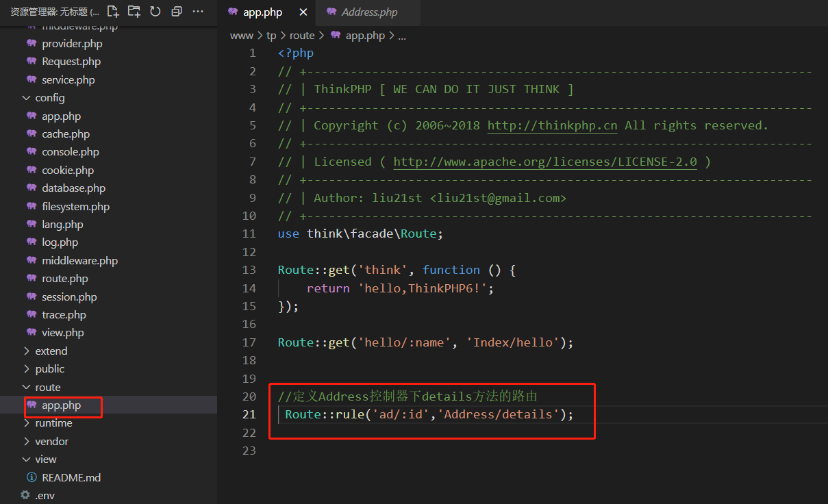Screen dimensions: 828x504
Task: Click the PHP icon beside console.php
Action: tap(32, 152)
